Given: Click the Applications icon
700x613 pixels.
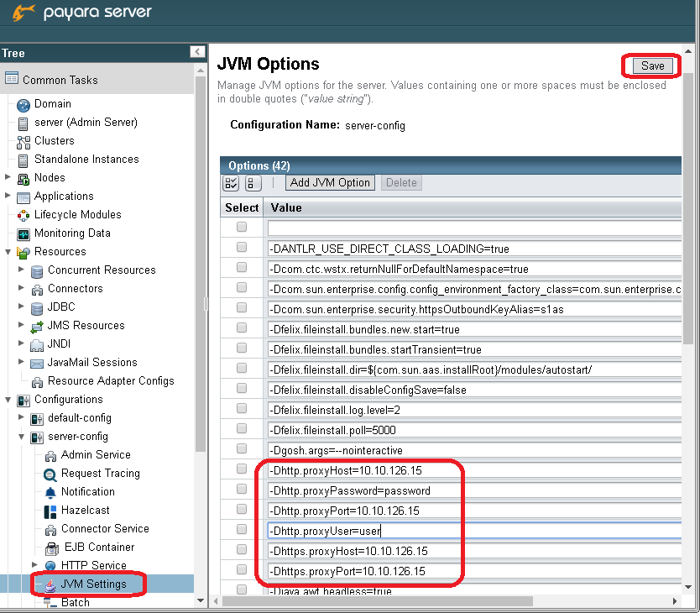Looking at the screenshot, I should tap(24, 197).
